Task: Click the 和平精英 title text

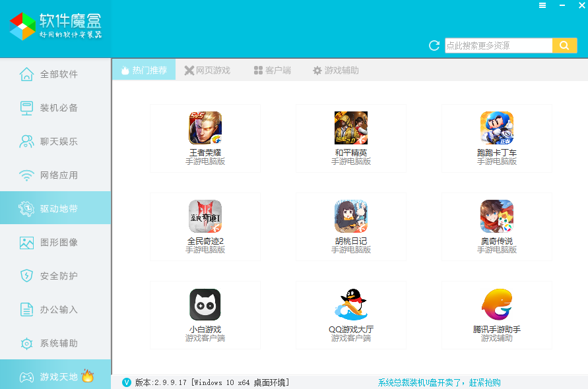Action: (x=351, y=152)
